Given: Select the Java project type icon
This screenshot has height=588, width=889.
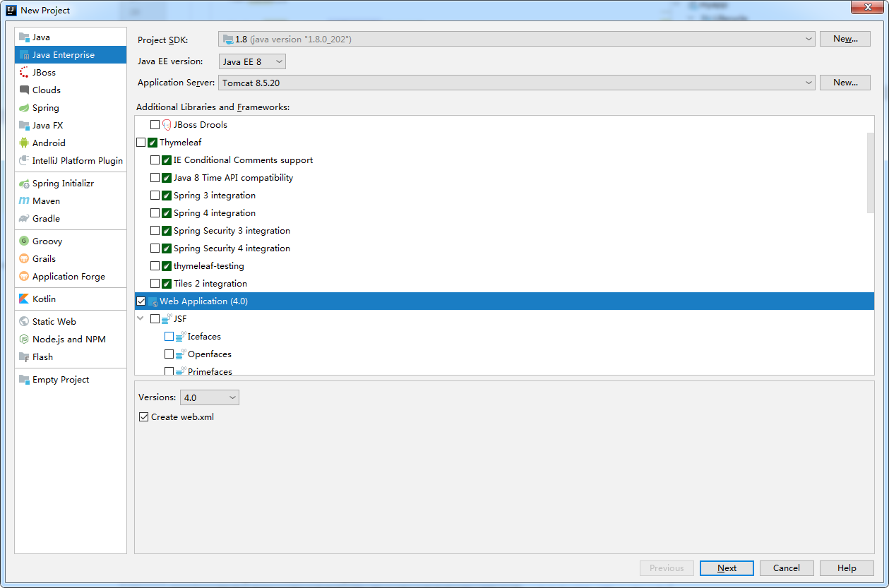Looking at the screenshot, I should tap(25, 37).
